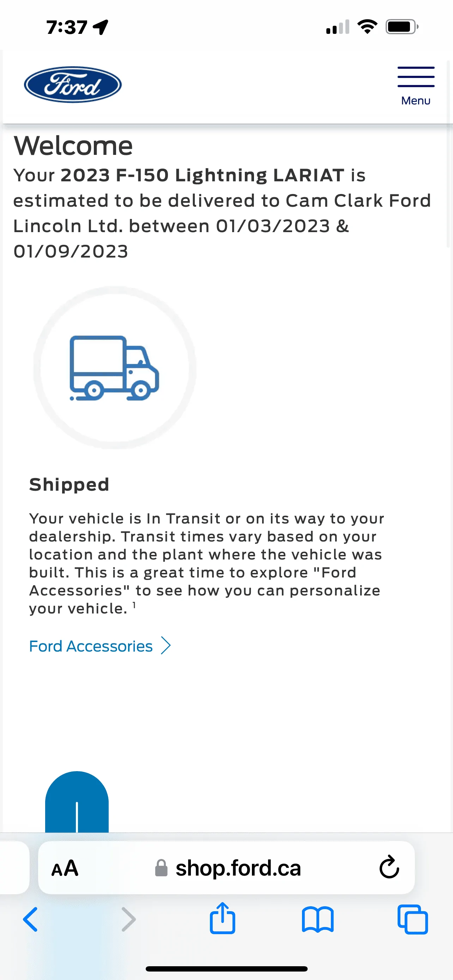Tap the blue progress marker at bottom
The width and height of the screenshot is (453, 980).
point(77,803)
